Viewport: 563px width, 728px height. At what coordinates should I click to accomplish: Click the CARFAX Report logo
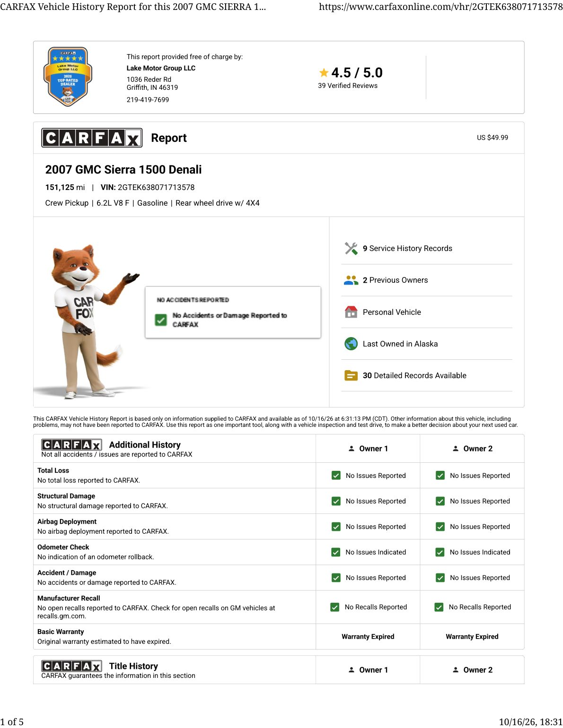point(92,138)
